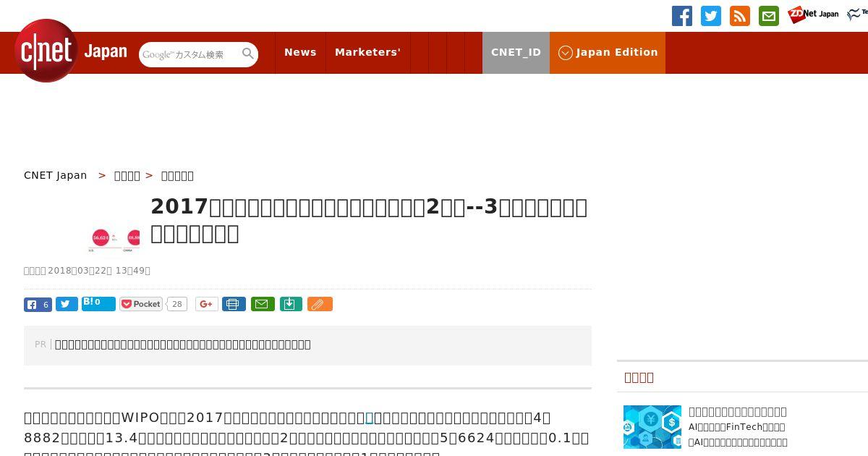The image size is (868, 456).
Task: Share the article on Google+
Action: 206,304
